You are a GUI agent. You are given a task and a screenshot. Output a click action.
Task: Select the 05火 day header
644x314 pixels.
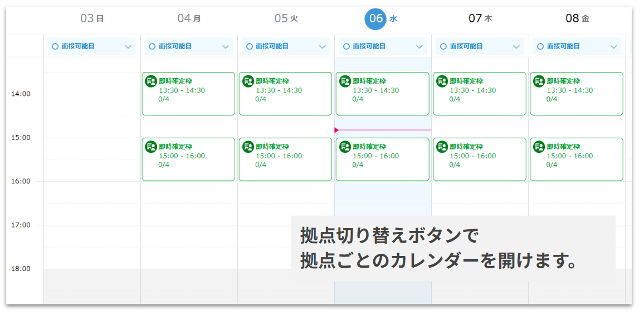[x=286, y=18]
